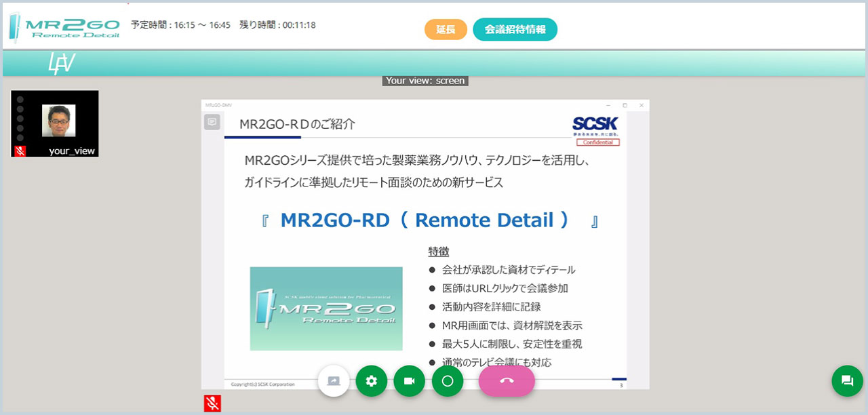The image size is (868, 415).
Task: Click the red Confidential label on the slide
Action: tap(598, 142)
